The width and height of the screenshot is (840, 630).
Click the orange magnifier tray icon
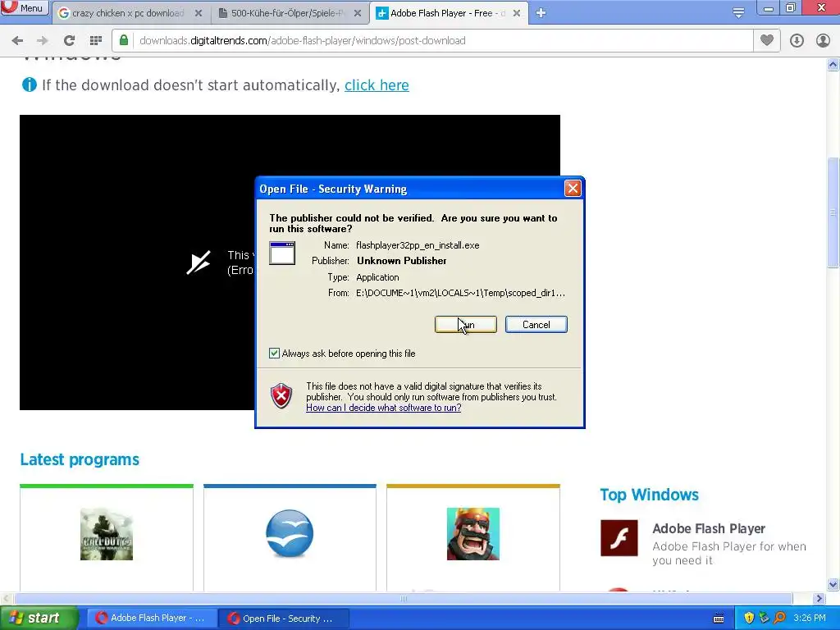pyautogui.click(x=779, y=618)
